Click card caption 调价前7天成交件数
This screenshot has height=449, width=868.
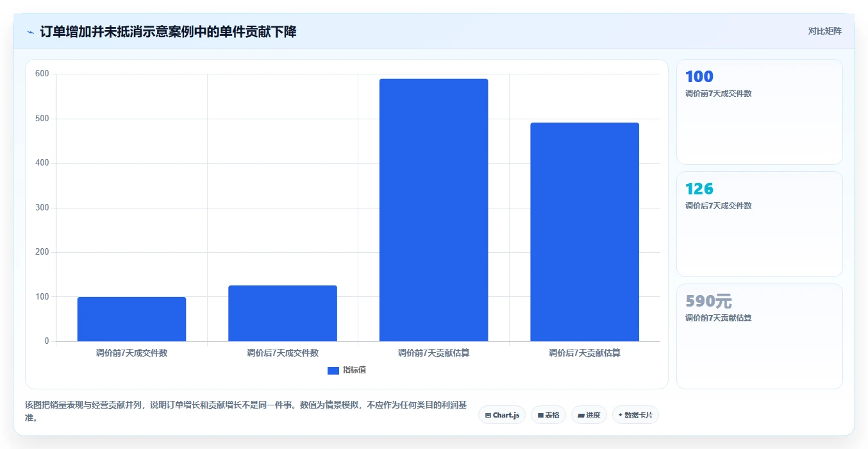(x=719, y=94)
